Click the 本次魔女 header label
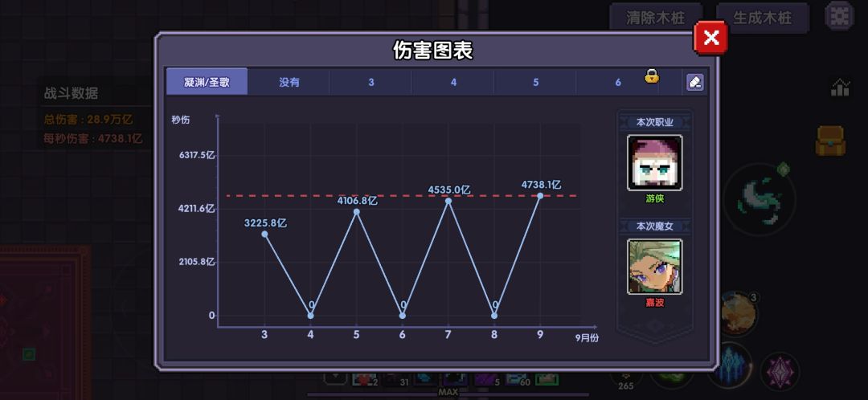The height and width of the screenshot is (400, 868). click(x=654, y=227)
